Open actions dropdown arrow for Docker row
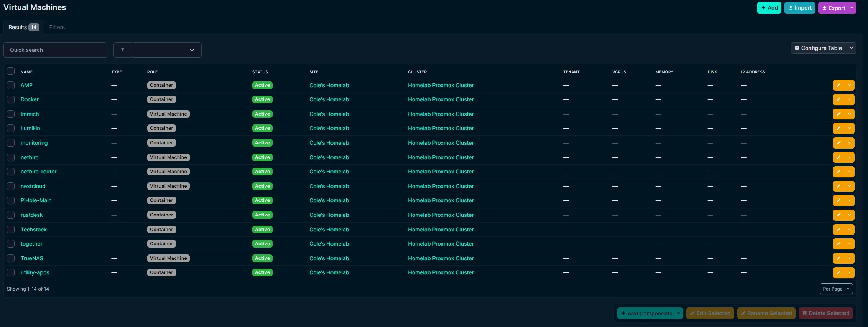868x327 pixels. [849, 99]
